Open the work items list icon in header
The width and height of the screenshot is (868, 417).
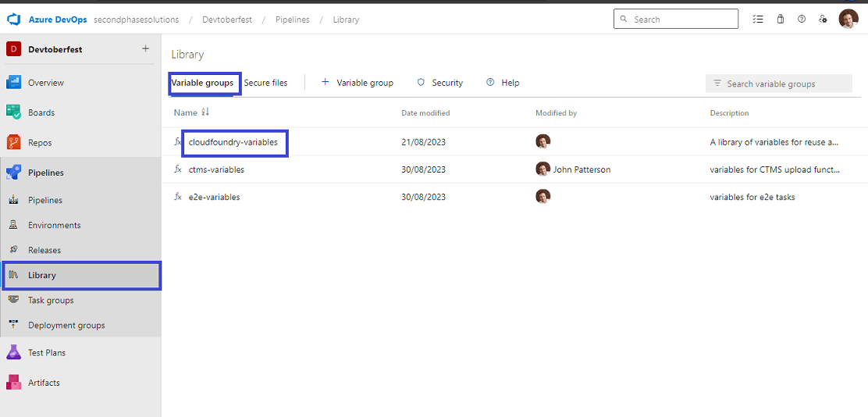pyautogui.click(x=758, y=19)
